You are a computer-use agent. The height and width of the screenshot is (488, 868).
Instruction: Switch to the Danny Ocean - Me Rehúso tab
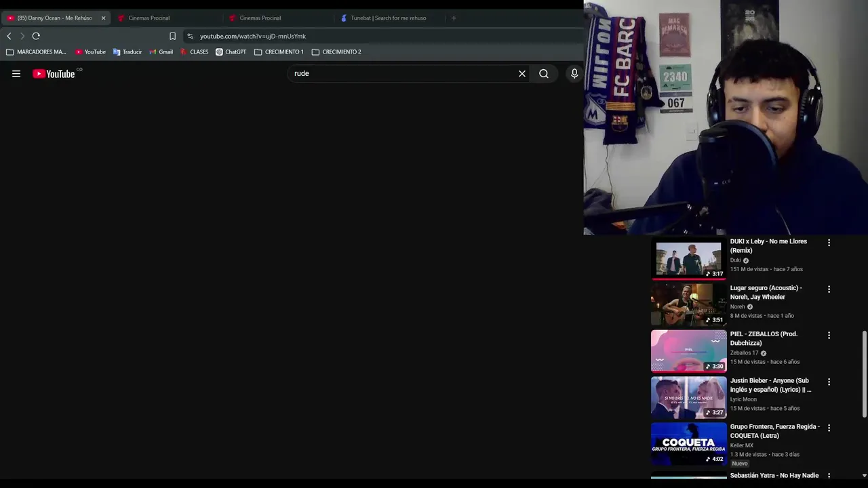(54, 18)
